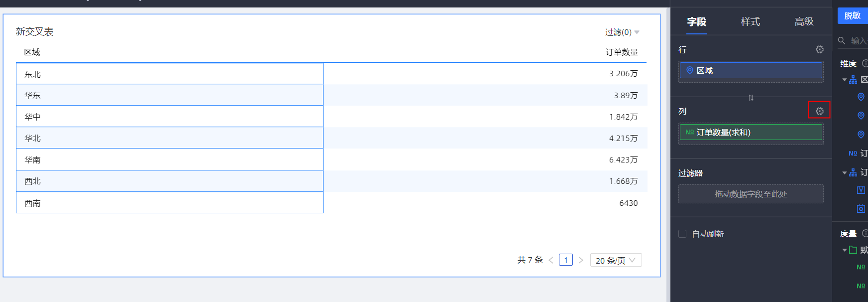This screenshot has width=868, height=302.
Task: Click the search magnifier icon
Action: pyautogui.click(x=842, y=40)
